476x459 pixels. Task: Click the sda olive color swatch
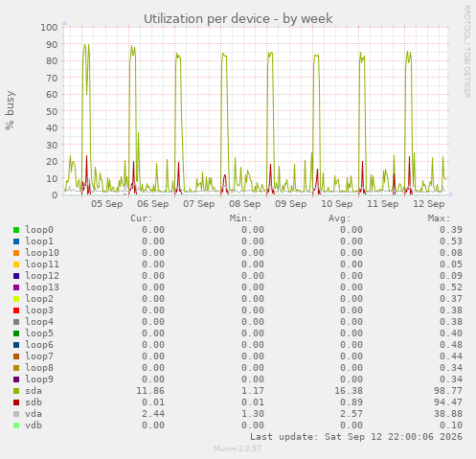pos(16,391)
